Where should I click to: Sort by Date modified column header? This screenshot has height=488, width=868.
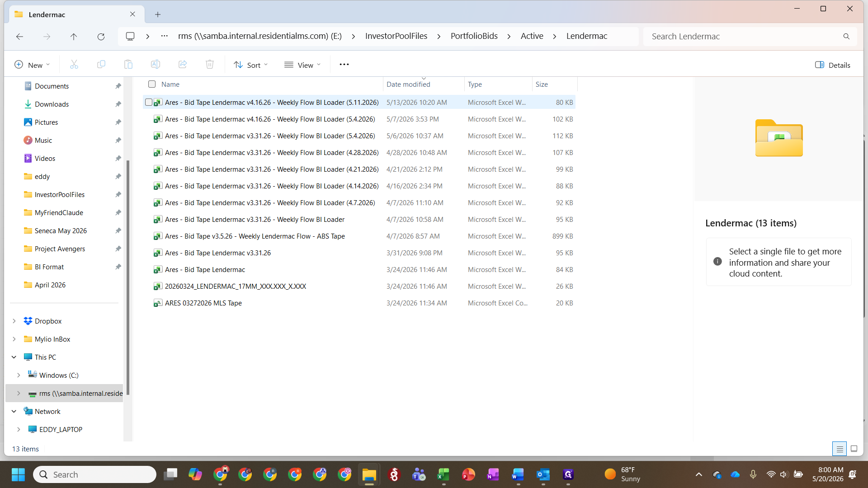pyautogui.click(x=408, y=84)
